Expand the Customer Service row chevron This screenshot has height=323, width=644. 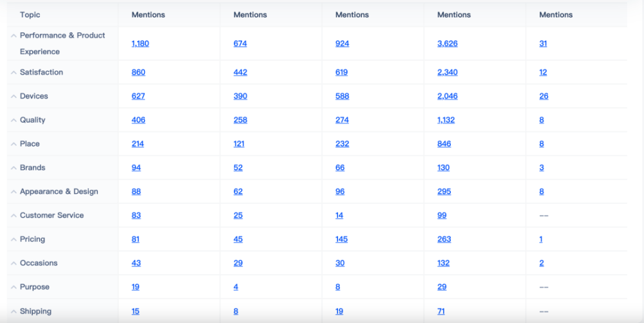coord(14,216)
